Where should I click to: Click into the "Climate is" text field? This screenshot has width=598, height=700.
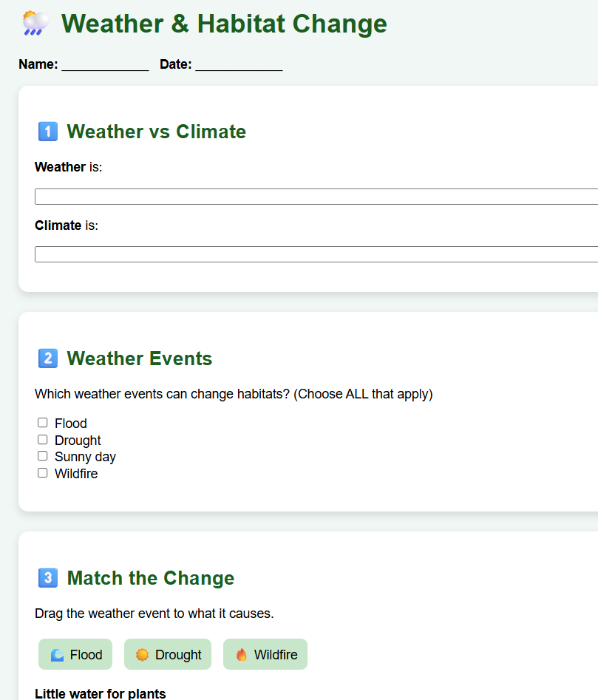point(316,254)
